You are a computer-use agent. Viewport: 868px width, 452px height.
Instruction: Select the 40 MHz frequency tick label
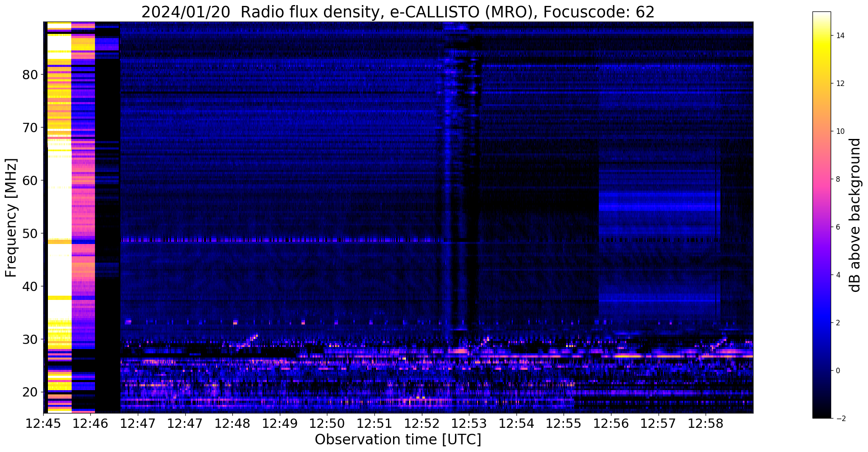click(30, 286)
